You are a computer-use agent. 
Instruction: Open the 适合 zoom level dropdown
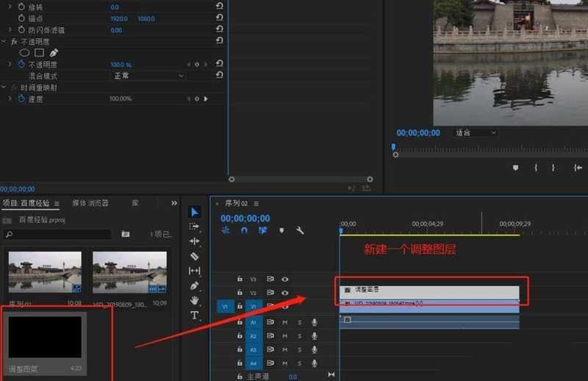pyautogui.click(x=475, y=133)
